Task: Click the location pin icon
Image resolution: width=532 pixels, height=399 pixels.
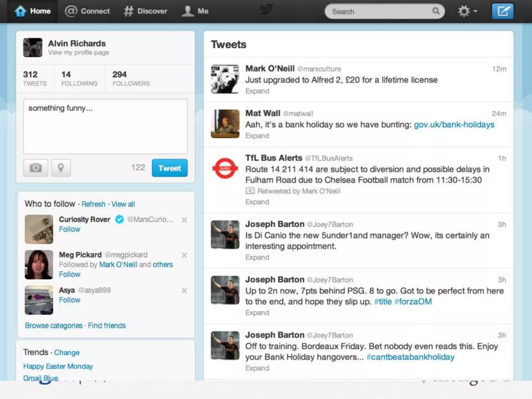Action: pos(61,168)
